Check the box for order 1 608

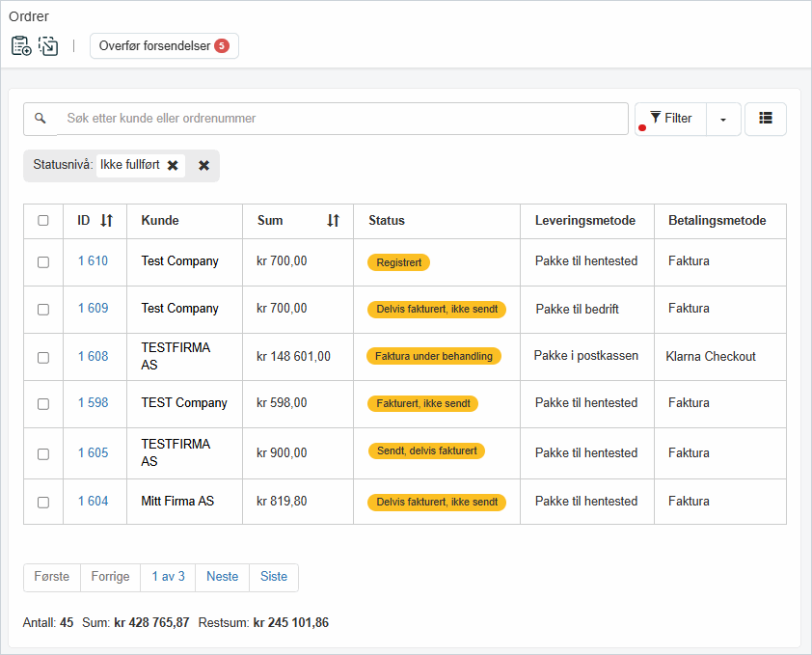tap(43, 358)
